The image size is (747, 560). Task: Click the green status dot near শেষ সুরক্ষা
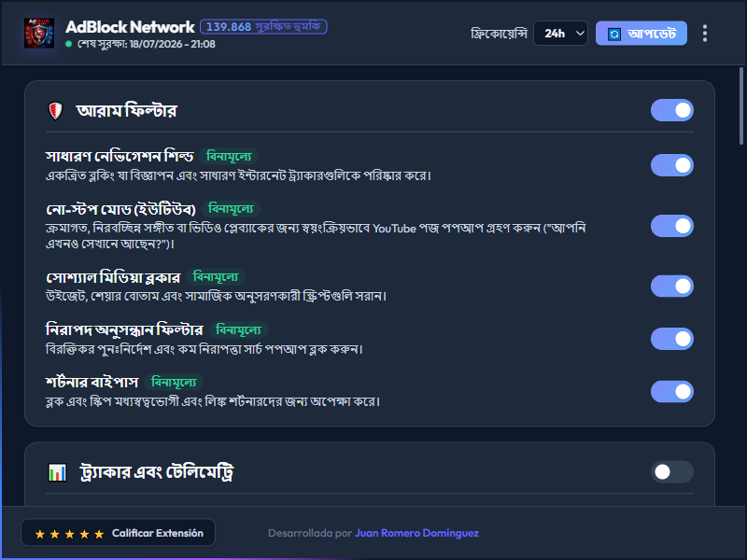pyautogui.click(x=68, y=44)
